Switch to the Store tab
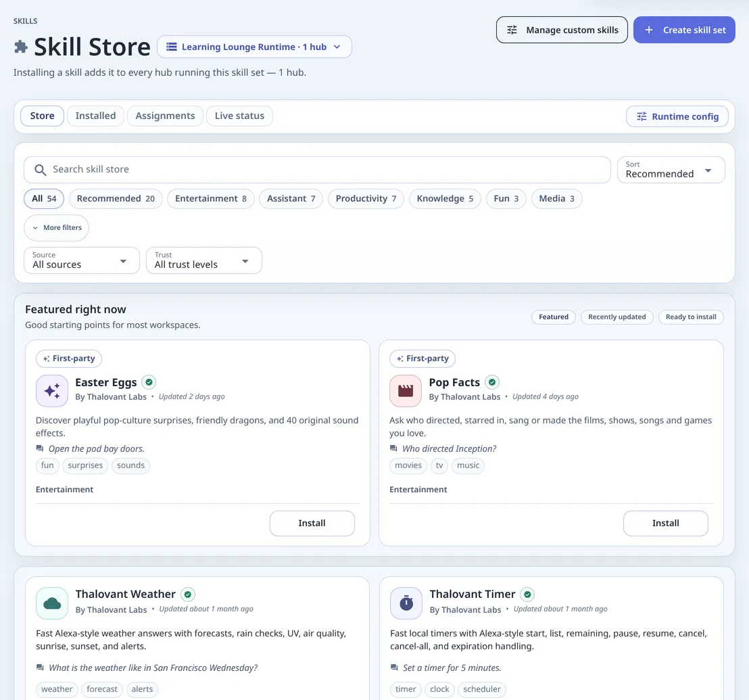Screen dimensions: 749x700 click(42, 116)
